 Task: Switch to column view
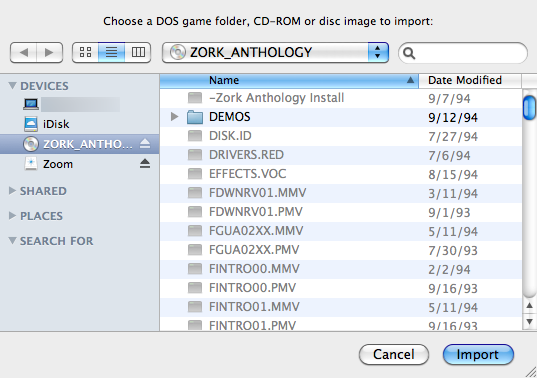click(138, 52)
